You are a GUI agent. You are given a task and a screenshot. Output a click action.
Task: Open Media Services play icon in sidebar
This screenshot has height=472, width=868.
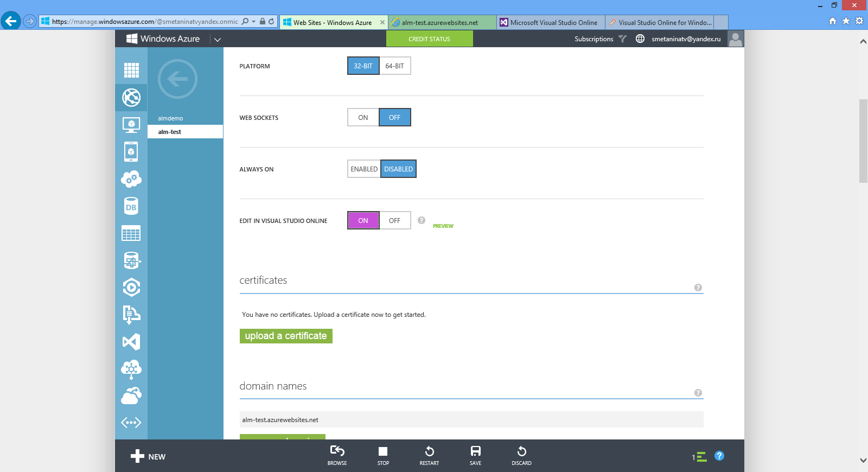point(131,288)
